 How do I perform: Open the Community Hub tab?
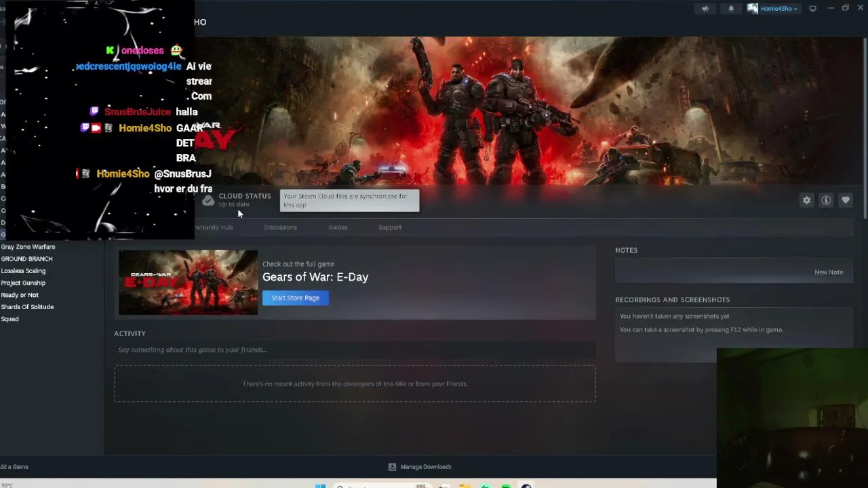[214, 227]
